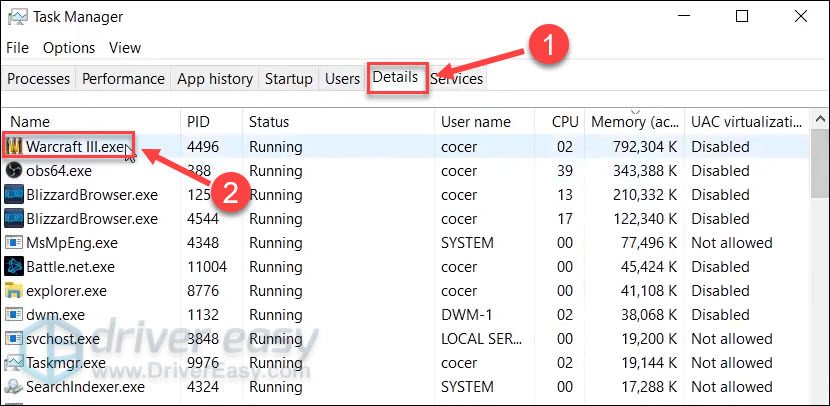Sort by the User name column header
The height and width of the screenshot is (406, 830).
[x=484, y=122]
